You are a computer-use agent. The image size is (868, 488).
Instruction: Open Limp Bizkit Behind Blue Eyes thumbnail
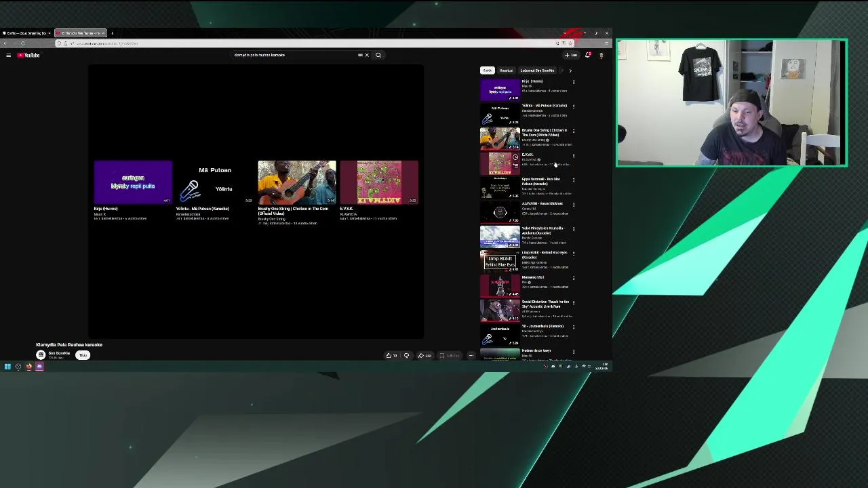tap(500, 262)
